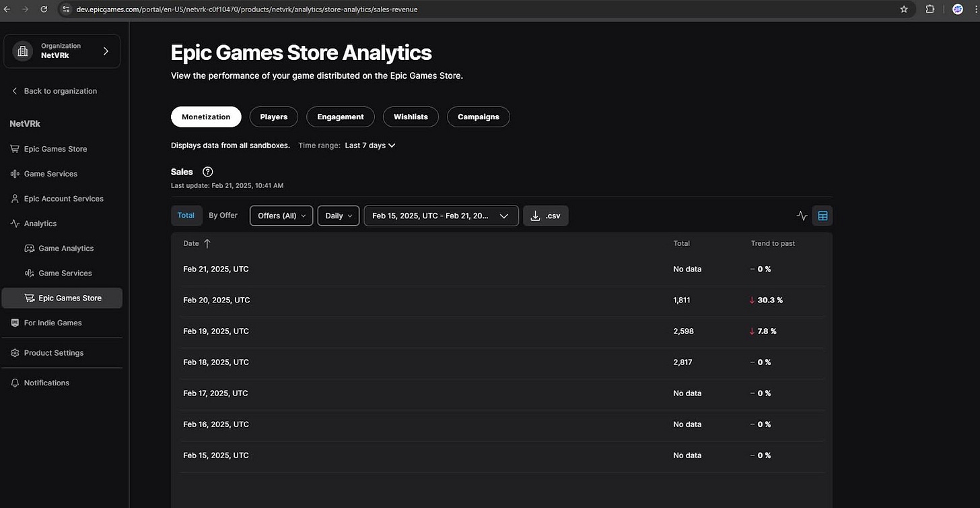Click the 30.3 % trend value
The image size is (980, 508).
(x=770, y=300)
